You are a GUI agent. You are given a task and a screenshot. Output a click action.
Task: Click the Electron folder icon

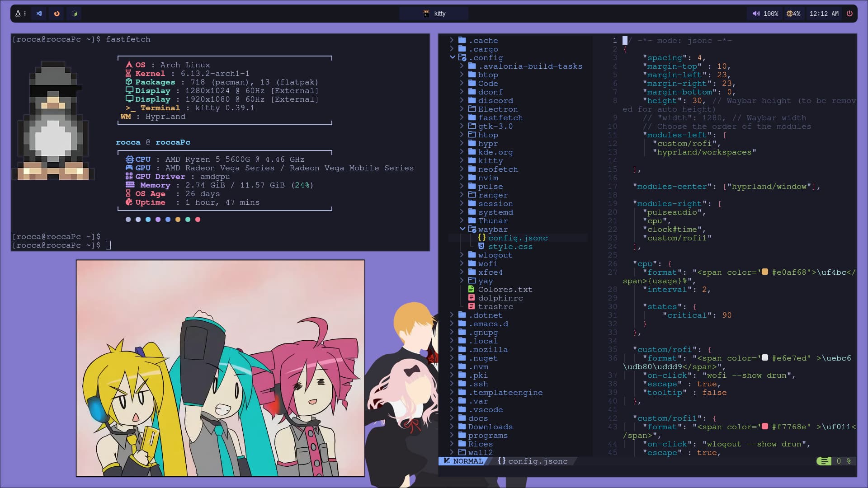472,109
